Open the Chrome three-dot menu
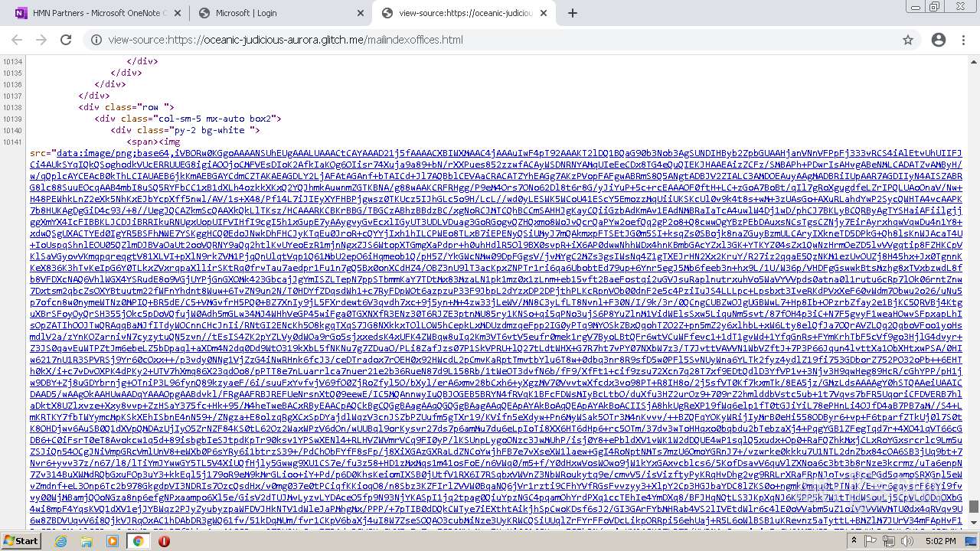Screen dimensions: 980x551 [x=963, y=40]
